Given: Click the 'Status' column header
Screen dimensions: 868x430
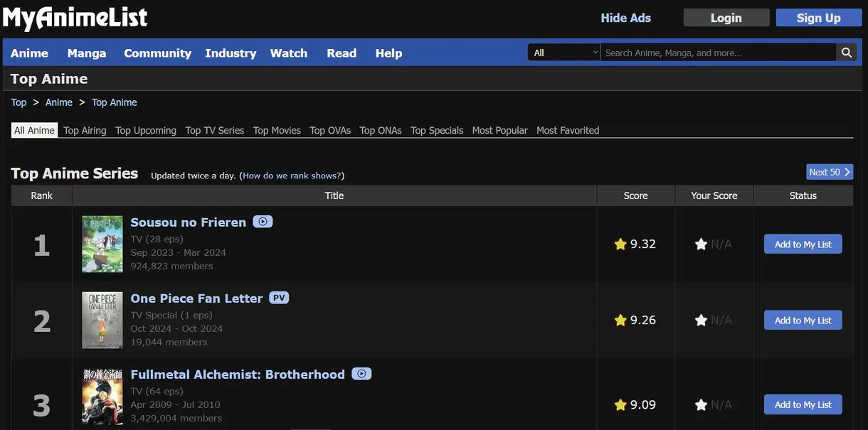Looking at the screenshot, I should tap(803, 195).
